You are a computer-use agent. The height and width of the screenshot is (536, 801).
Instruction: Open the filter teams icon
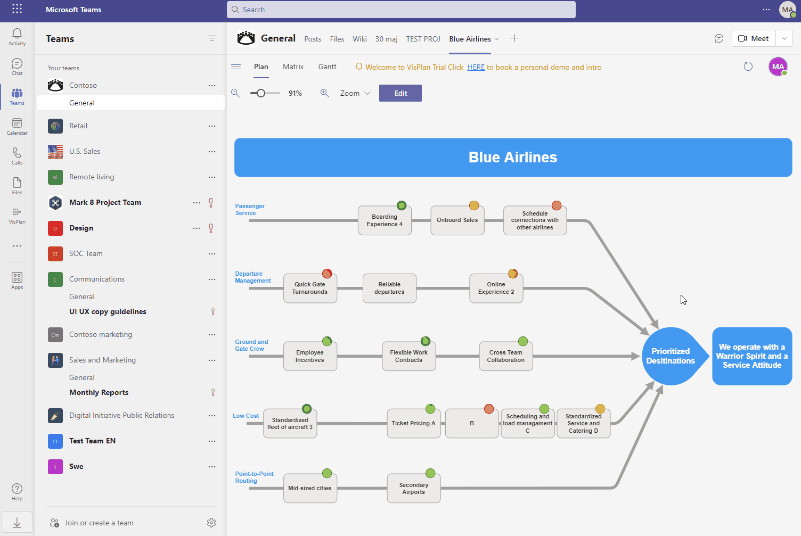[x=211, y=38]
